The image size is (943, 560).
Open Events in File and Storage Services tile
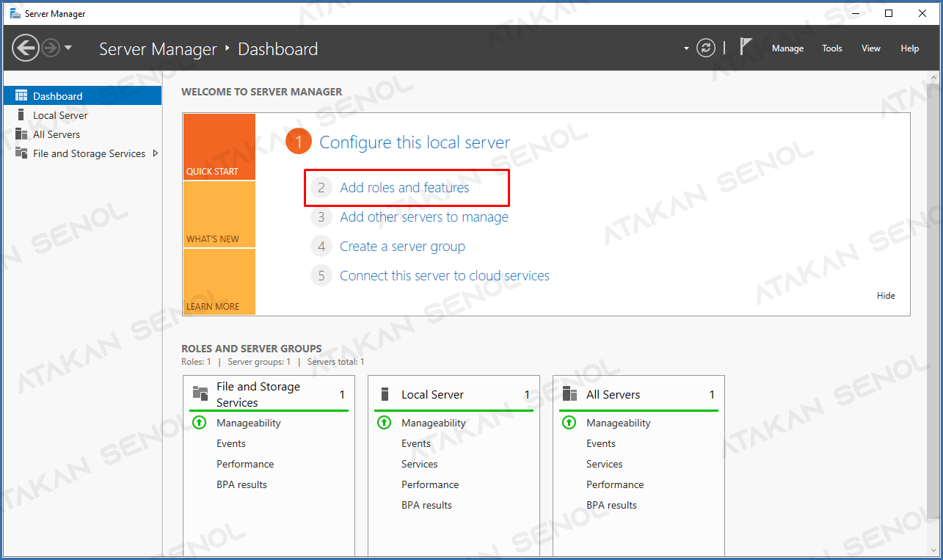click(x=231, y=443)
